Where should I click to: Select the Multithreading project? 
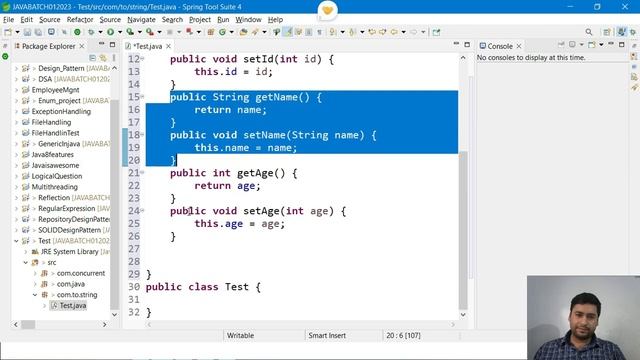[x=54, y=187]
